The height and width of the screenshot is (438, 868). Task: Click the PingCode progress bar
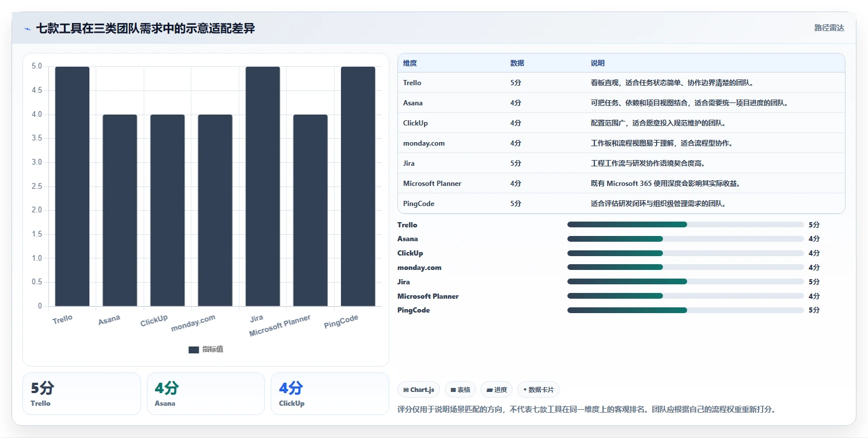[x=685, y=310]
